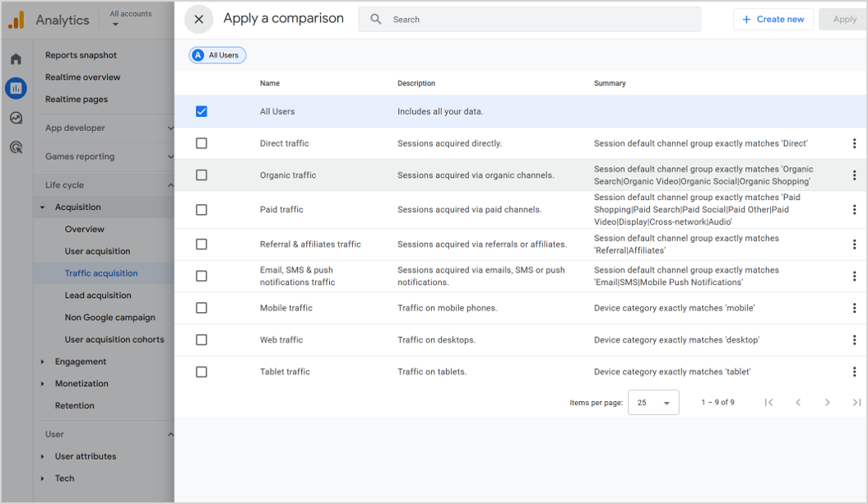Uncheck the All Users checkbox

202,111
